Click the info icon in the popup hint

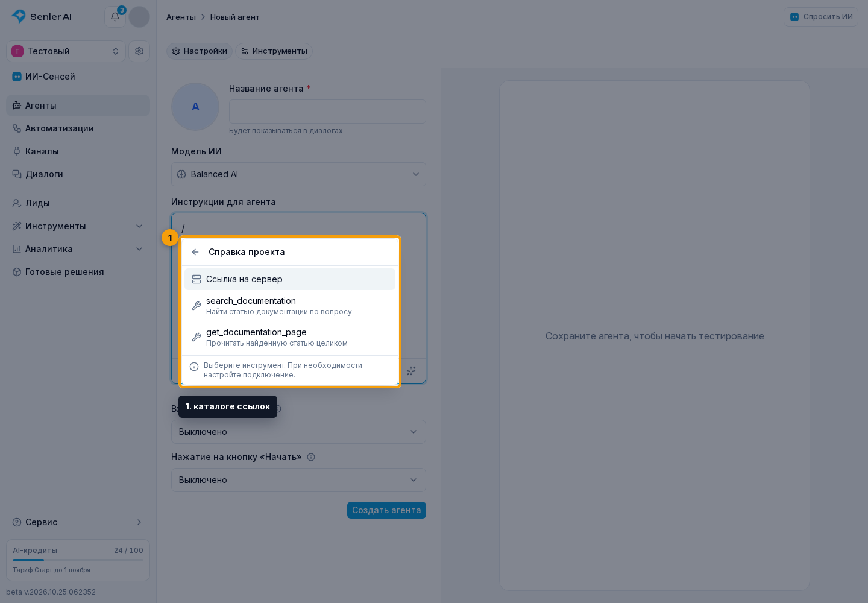click(x=194, y=367)
